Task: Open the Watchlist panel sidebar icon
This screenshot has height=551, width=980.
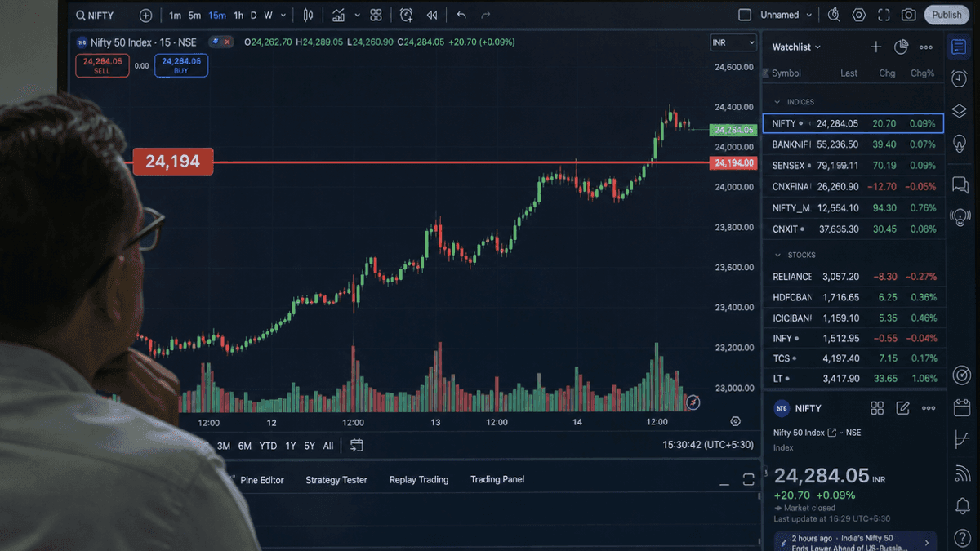Action: [959, 47]
